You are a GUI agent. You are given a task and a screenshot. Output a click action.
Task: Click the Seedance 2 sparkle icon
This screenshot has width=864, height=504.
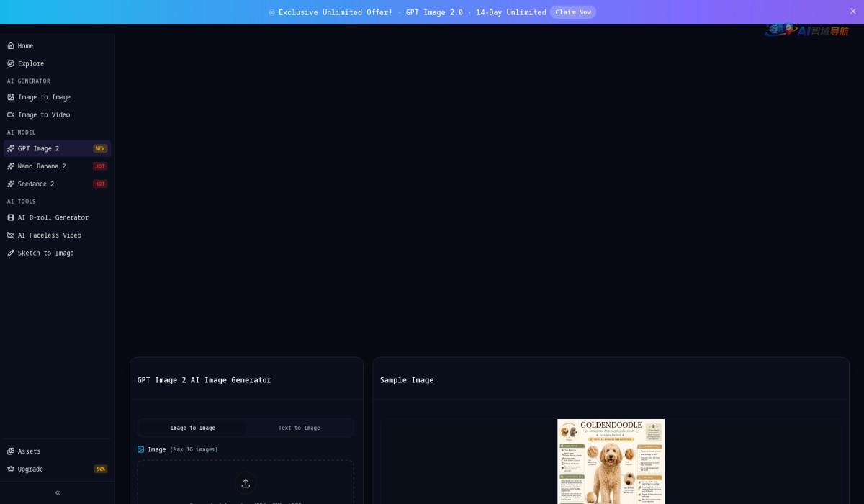point(11,184)
